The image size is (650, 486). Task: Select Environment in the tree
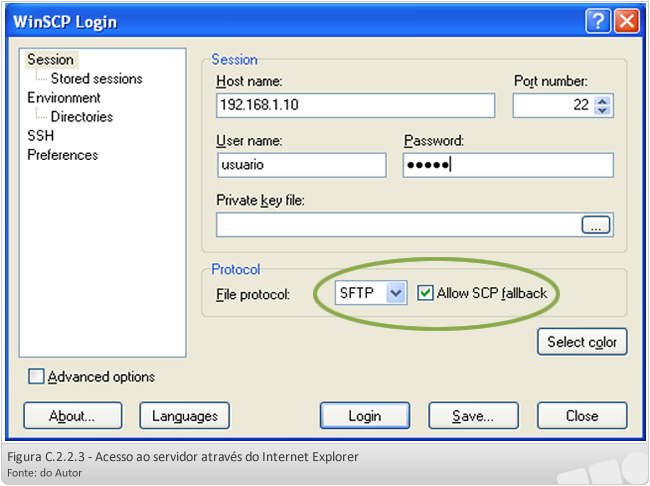coord(64,98)
